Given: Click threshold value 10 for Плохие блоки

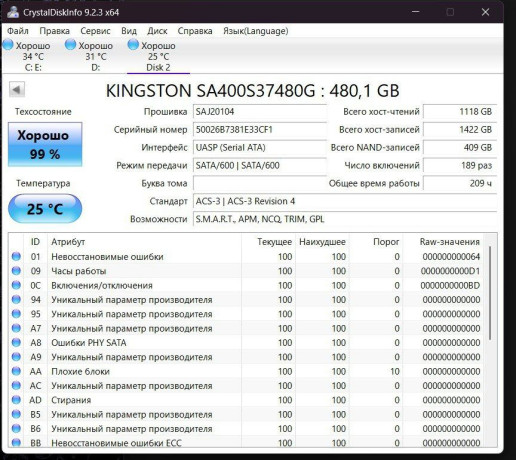Looking at the screenshot, I should click(x=395, y=371).
